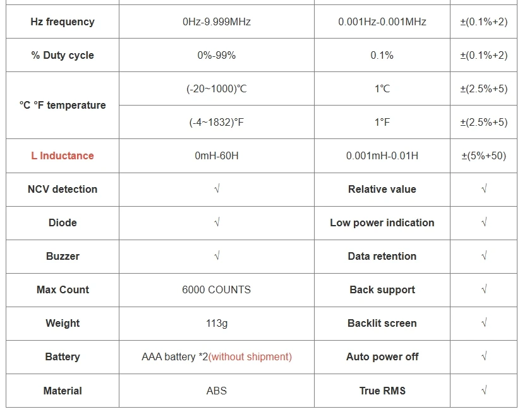
Task: Click the Relative value checkmark
Action: 484,189
